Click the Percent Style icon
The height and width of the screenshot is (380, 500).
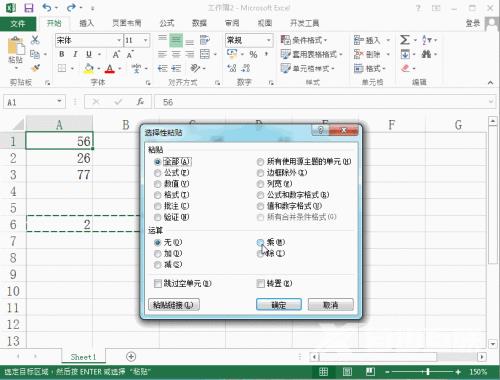coord(253,54)
